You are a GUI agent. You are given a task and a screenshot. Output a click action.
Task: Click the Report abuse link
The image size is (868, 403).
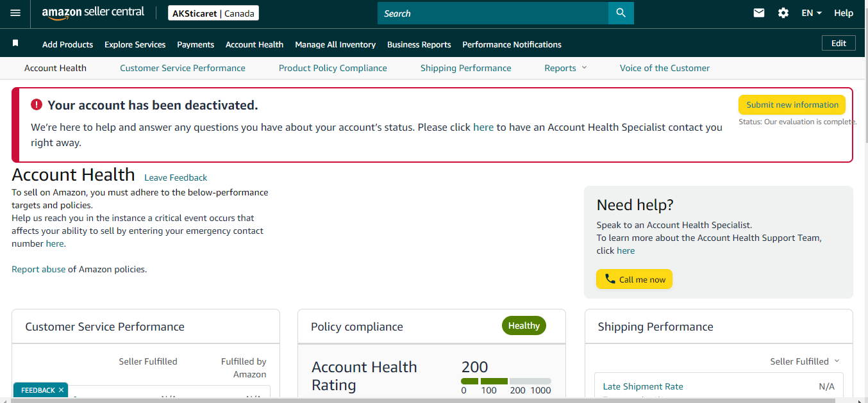pyautogui.click(x=38, y=269)
